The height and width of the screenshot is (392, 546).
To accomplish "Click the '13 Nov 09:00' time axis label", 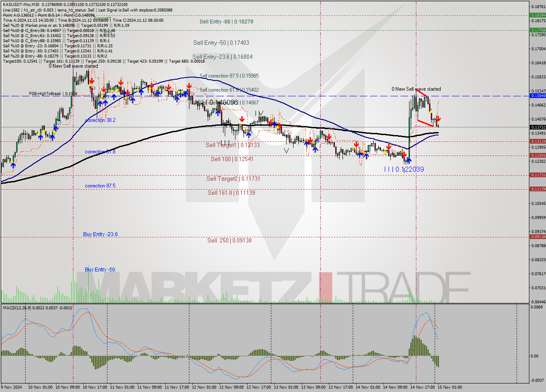I will click(x=314, y=387).
